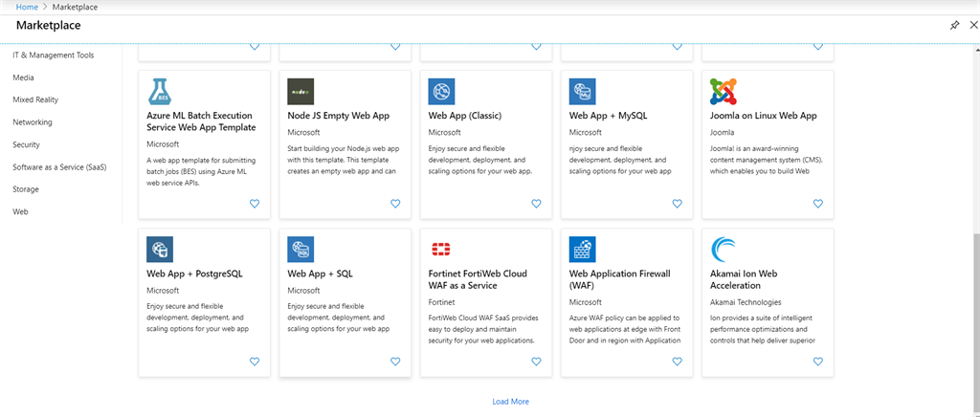Toggle favorite heart on Fortinet FortiWeb card
Screen dimensions: 980x417
tap(536, 362)
